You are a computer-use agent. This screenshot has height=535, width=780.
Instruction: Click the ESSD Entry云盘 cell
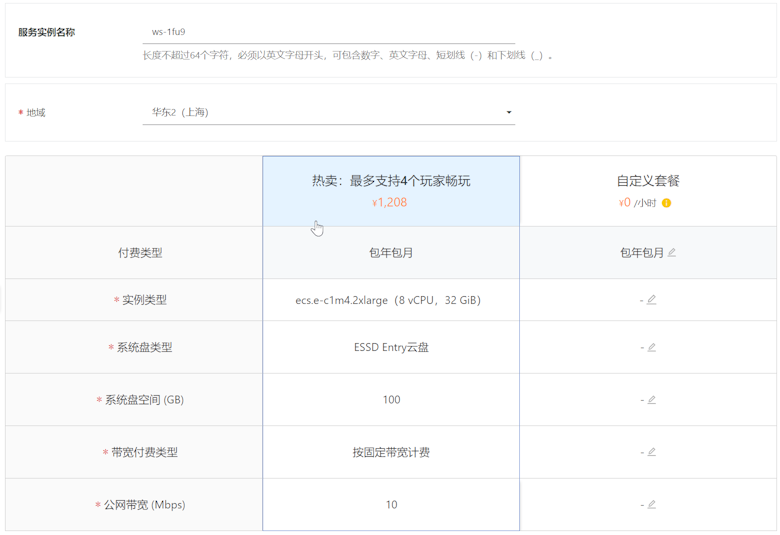[391, 348]
